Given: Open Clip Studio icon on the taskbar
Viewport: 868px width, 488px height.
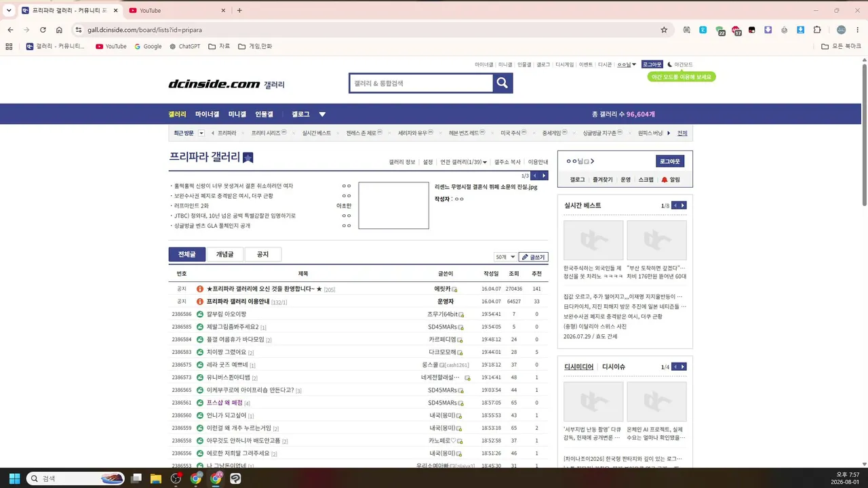Looking at the screenshot, I should tap(235, 479).
